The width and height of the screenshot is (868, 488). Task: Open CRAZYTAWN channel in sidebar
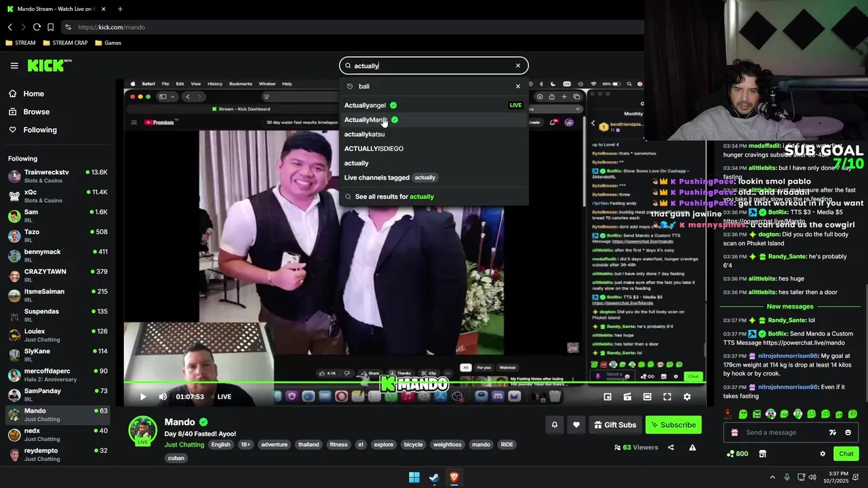pos(58,275)
